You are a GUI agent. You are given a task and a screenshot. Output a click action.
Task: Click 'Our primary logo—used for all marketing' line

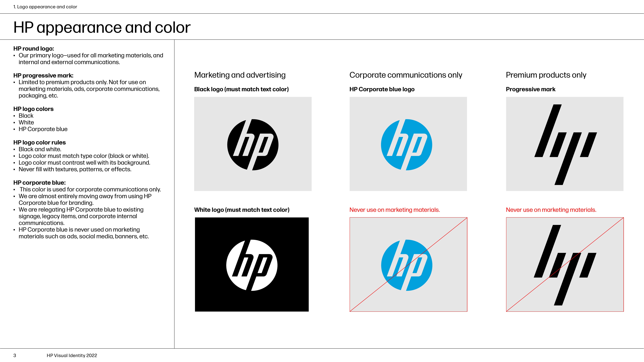(91, 59)
